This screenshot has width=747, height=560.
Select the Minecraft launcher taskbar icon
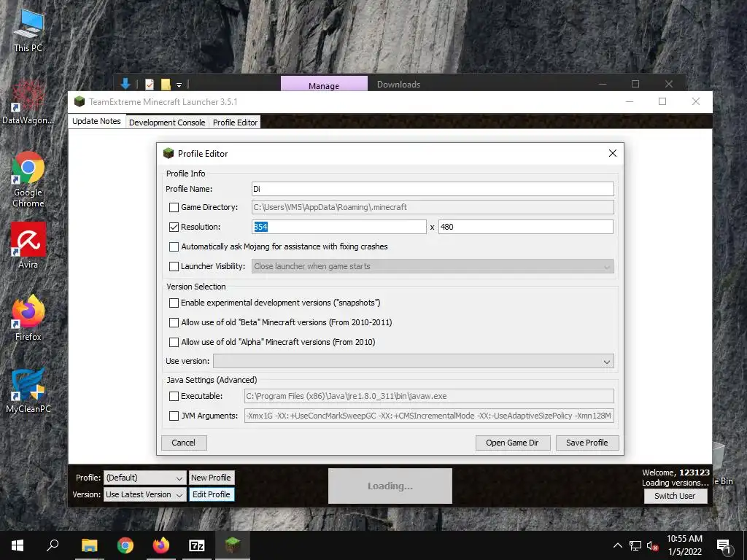233,545
